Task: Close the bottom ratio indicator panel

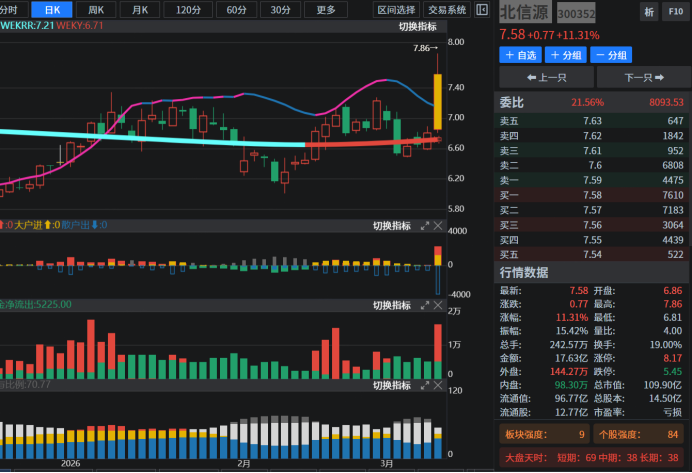Action: coord(439,385)
